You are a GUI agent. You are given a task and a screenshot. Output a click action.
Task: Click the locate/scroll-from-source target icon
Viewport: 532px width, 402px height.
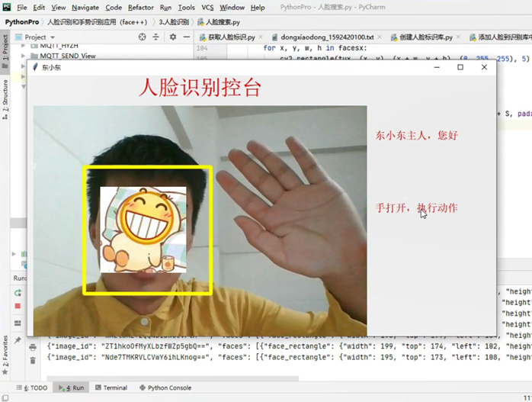[x=143, y=37]
